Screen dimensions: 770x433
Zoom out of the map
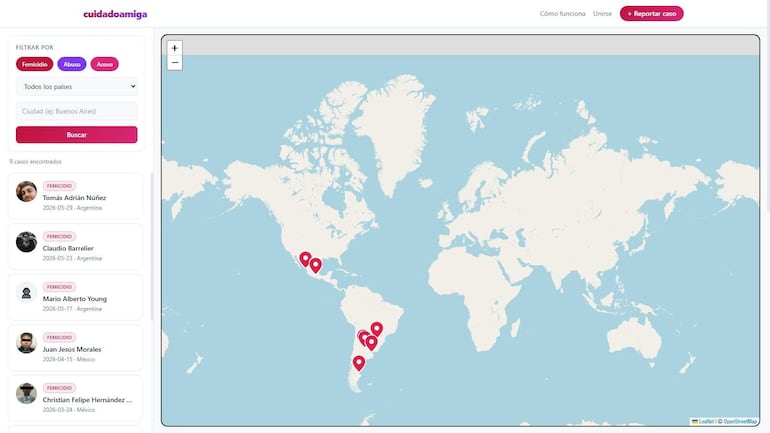(175, 63)
